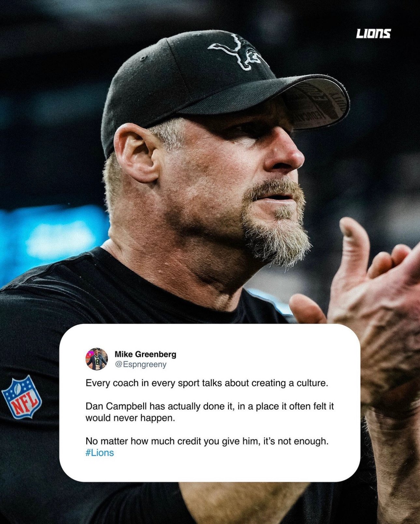Click the 'Every coach in every sport' sentence
This screenshot has width=420, height=524.
[207, 383]
